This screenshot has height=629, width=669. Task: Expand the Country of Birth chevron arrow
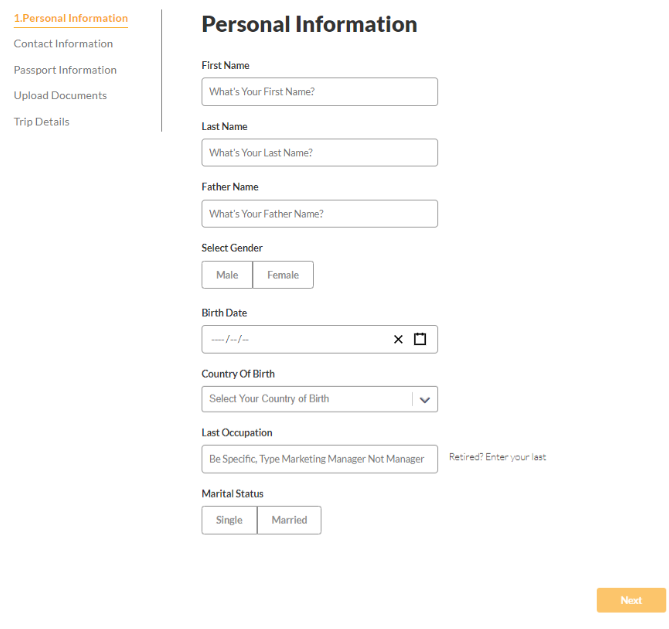tap(425, 400)
